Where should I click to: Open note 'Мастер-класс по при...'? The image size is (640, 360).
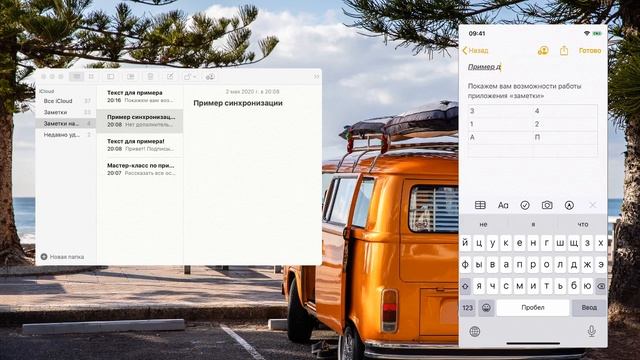[140, 169]
